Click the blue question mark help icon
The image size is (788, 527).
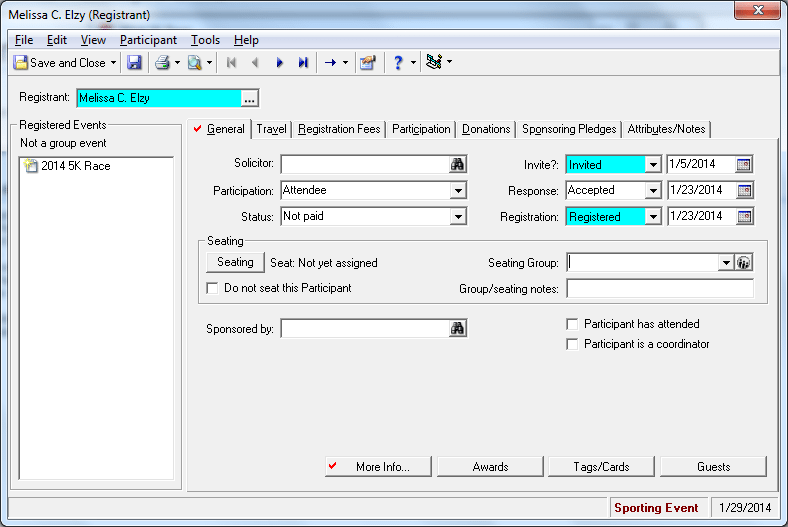tap(398, 63)
